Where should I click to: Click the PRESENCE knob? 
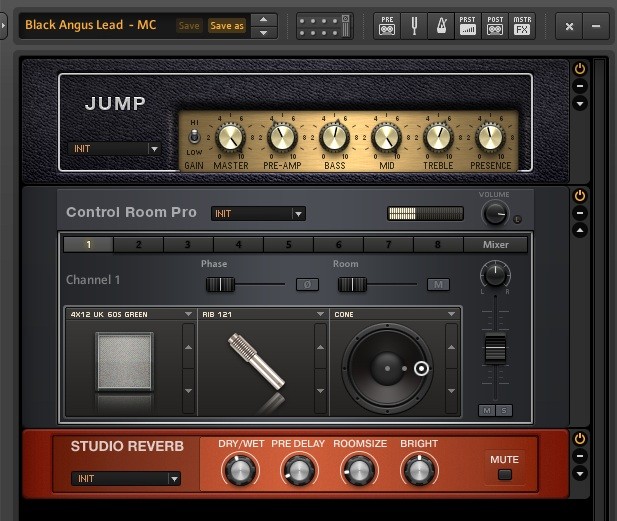click(490, 138)
